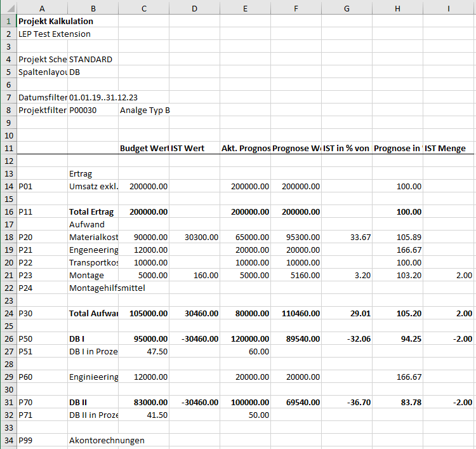Select column H header
Viewport: 476px width, 449px height.
pyautogui.click(x=397, y=8)
